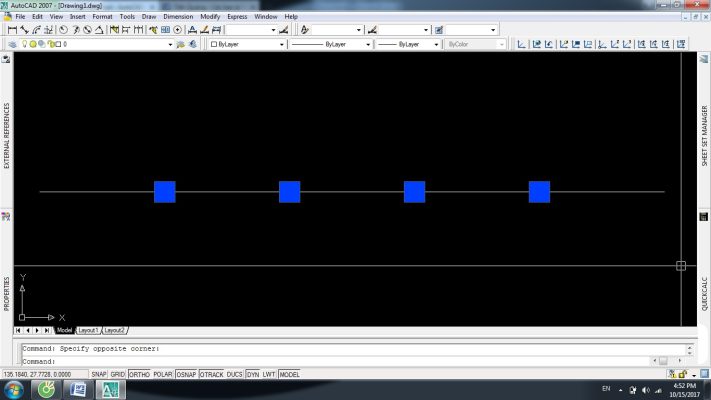Image resolution: width=711 pixels, height=400 pixels.
Task: Click the first UCS toolbar icon
Action: click(x=523, y=45)
